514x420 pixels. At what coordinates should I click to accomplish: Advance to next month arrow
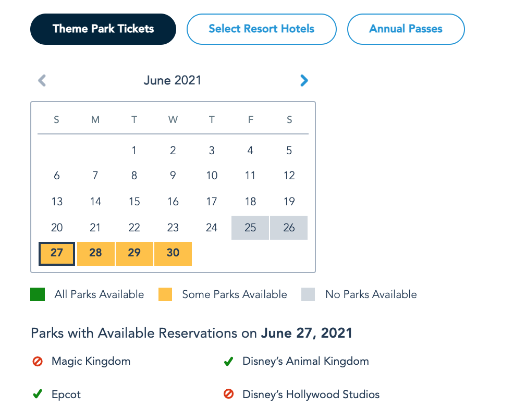coord(304,80)
